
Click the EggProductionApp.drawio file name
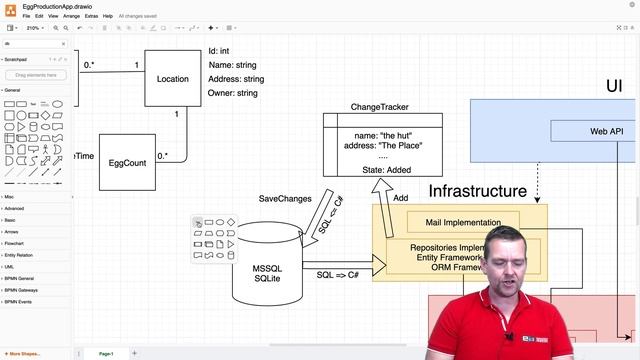click(x=57, y=7)
